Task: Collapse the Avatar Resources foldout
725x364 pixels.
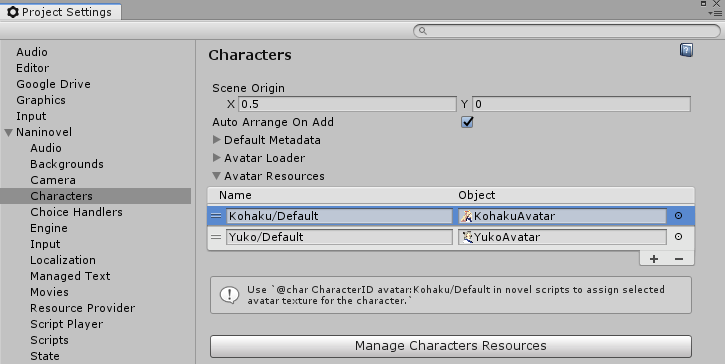Action: click(x=216, y=176)
